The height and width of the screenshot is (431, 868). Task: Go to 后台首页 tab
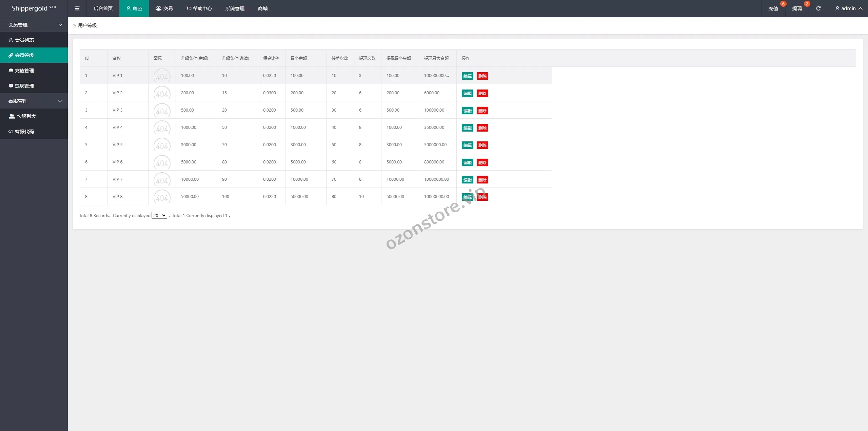[103, 8]
